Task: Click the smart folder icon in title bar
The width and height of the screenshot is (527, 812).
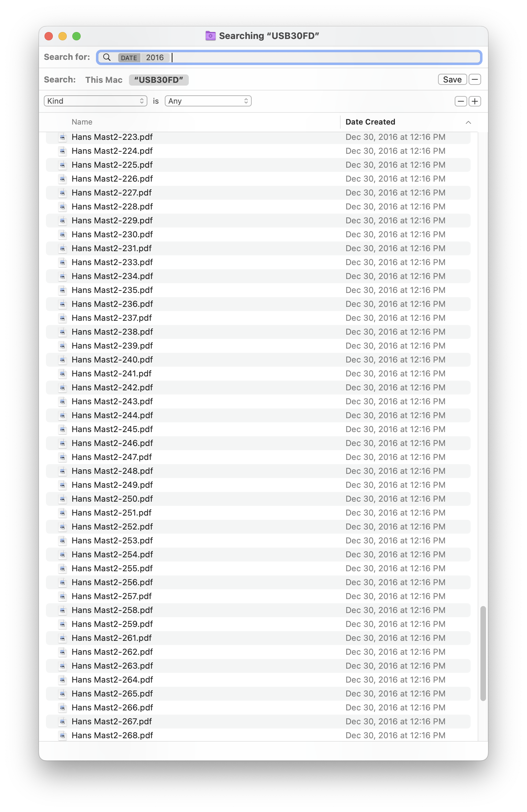Action: 210,36
